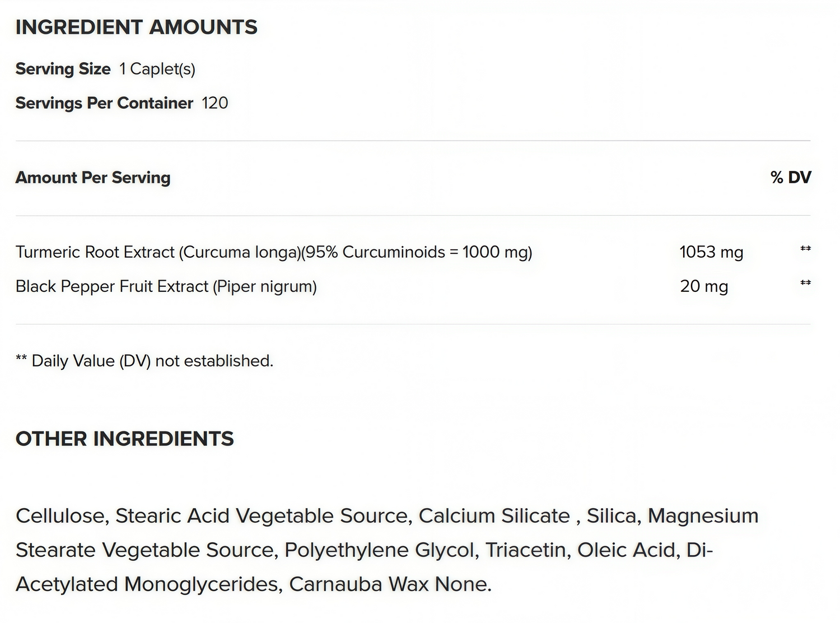Click the INGREDIENT AMOUNTS heading
Viewport: 840px width, 623px height.
pos(136,27)
